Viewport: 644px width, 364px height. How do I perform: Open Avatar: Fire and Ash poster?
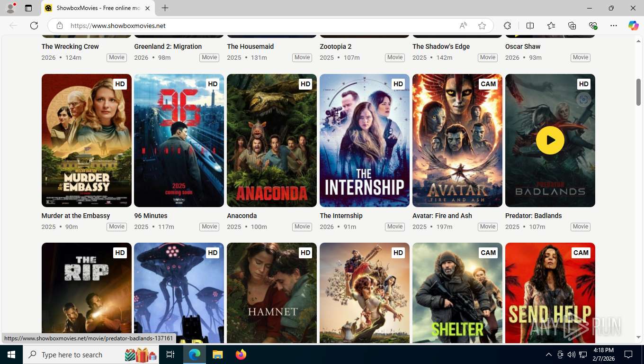[x=457, y=140]
